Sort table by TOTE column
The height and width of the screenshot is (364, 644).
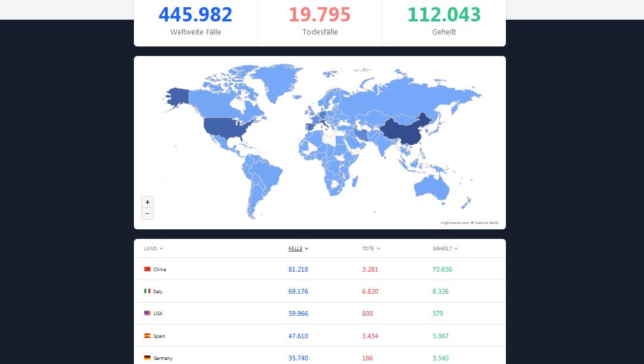[x=371, y=248]
